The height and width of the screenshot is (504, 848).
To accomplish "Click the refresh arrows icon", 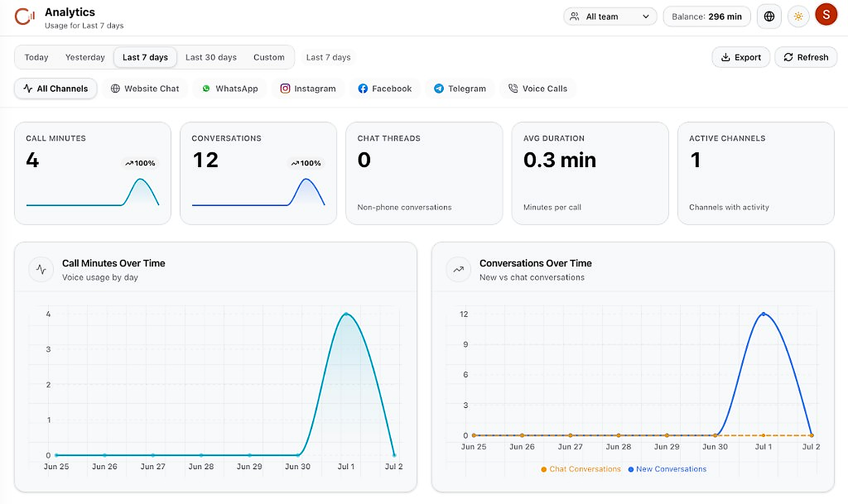I will click(788, 57).
